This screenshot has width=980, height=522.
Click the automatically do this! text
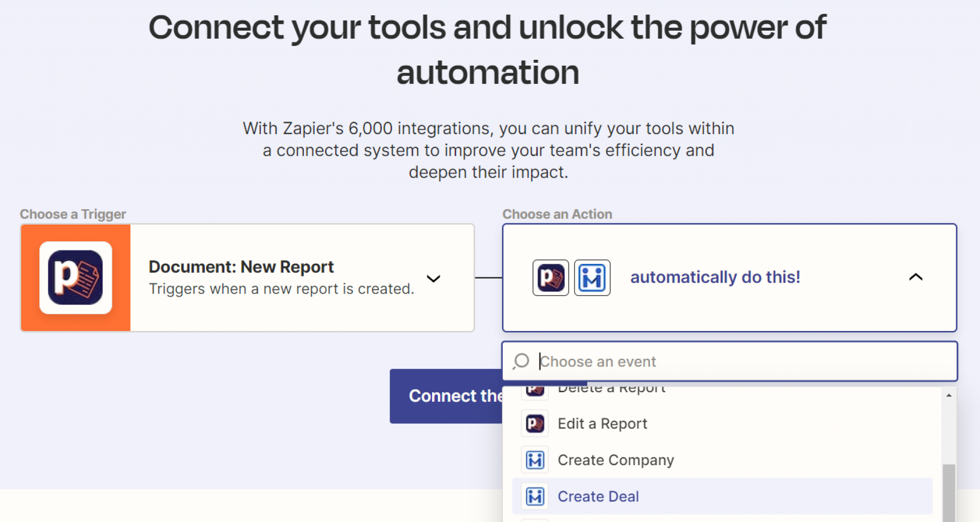tap(715, 277)
